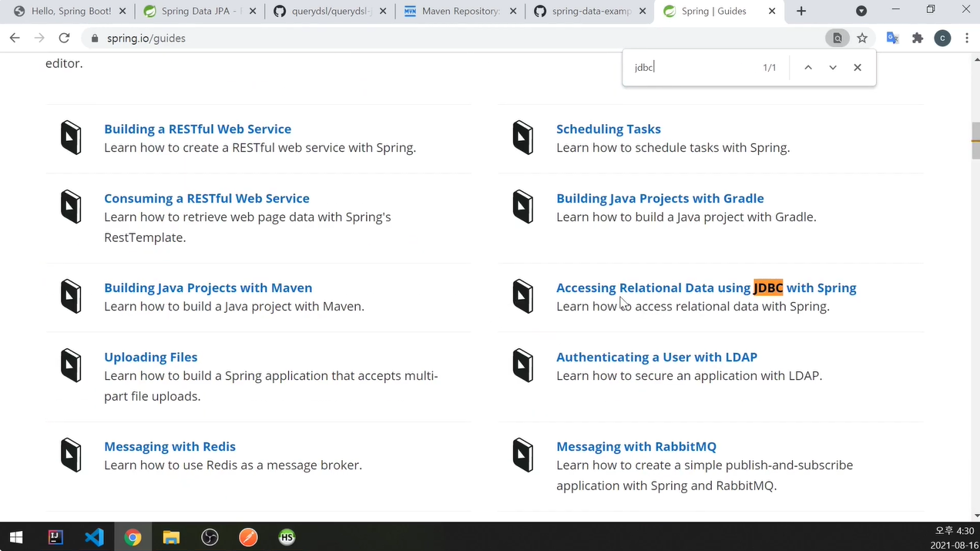
Task: Click the guide icon beside Building Java Projects with Maven
Action: (x=71, y=297)
